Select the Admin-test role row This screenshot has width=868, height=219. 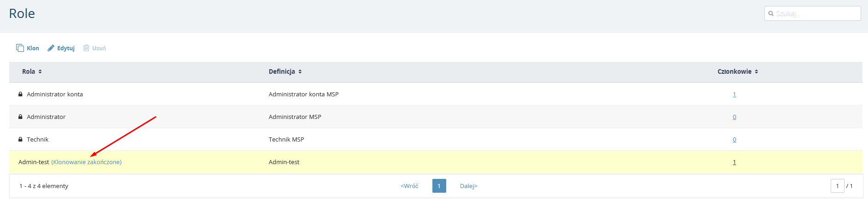(x=436, y=162)
